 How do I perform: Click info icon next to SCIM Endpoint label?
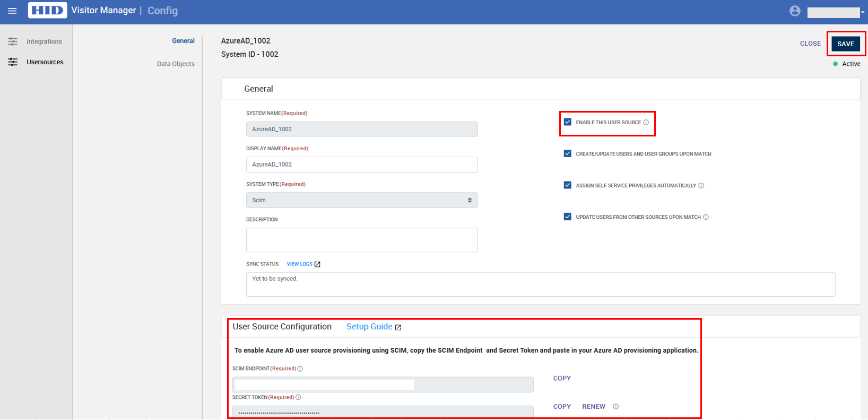[x=300, y=369]
